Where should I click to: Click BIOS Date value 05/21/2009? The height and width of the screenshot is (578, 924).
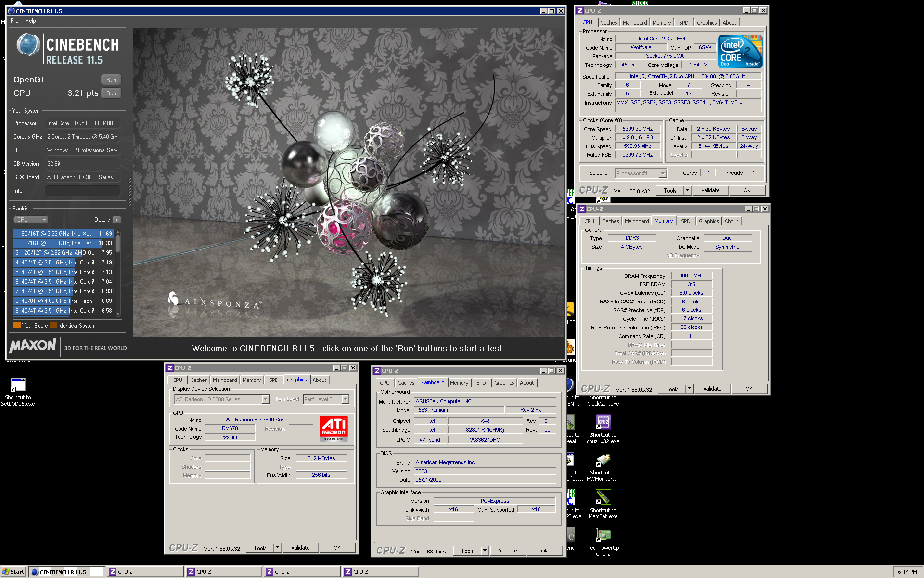[x=485, y=480]
